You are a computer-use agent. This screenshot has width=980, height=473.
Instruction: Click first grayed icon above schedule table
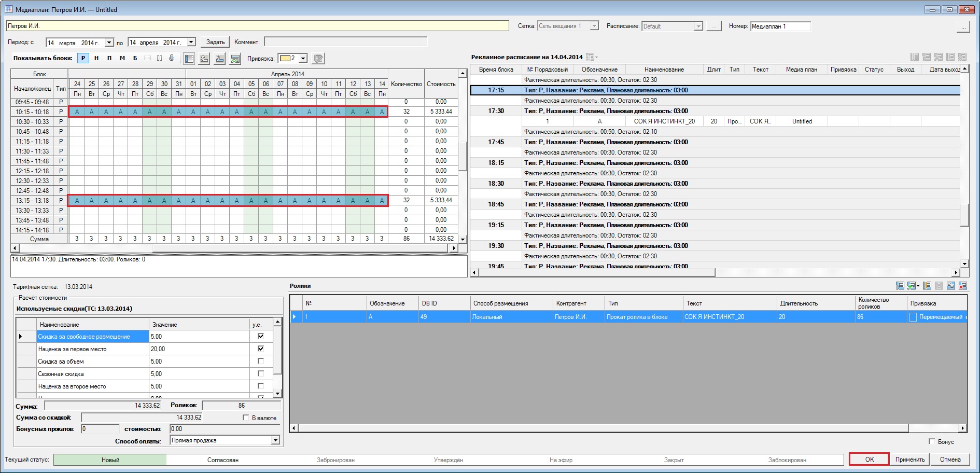pos(915,57)
